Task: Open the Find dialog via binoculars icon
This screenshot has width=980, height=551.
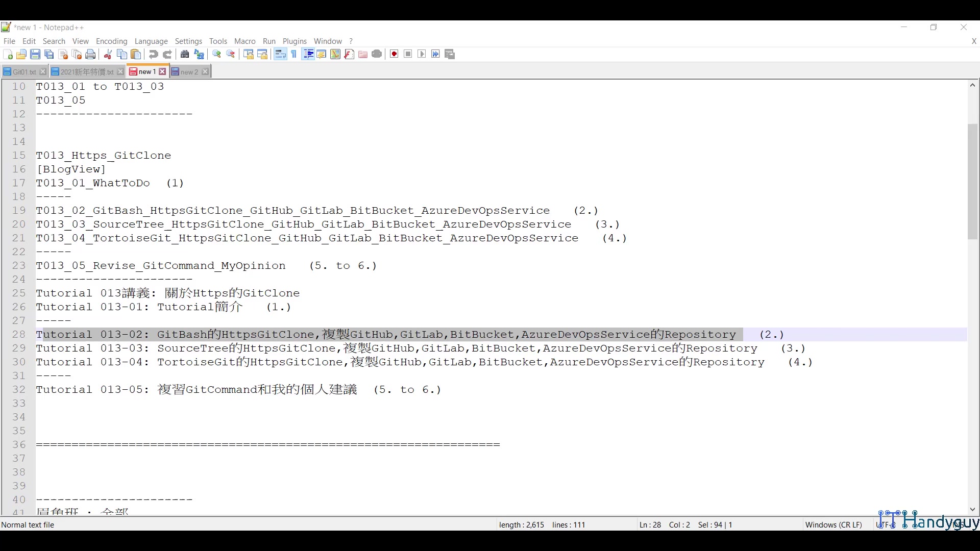Action: tap(184, 54)
